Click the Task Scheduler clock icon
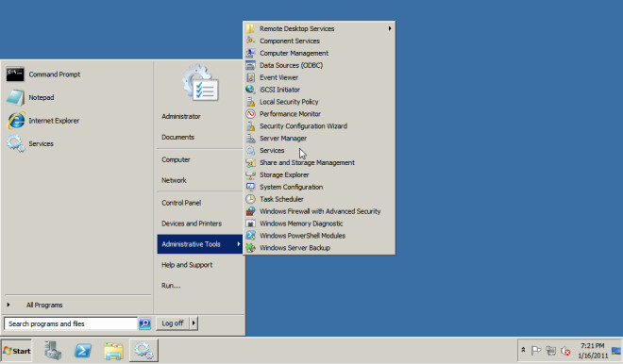The height and width of the screenshot is (364, 623). pyautogui.click(x=250, y=199)
